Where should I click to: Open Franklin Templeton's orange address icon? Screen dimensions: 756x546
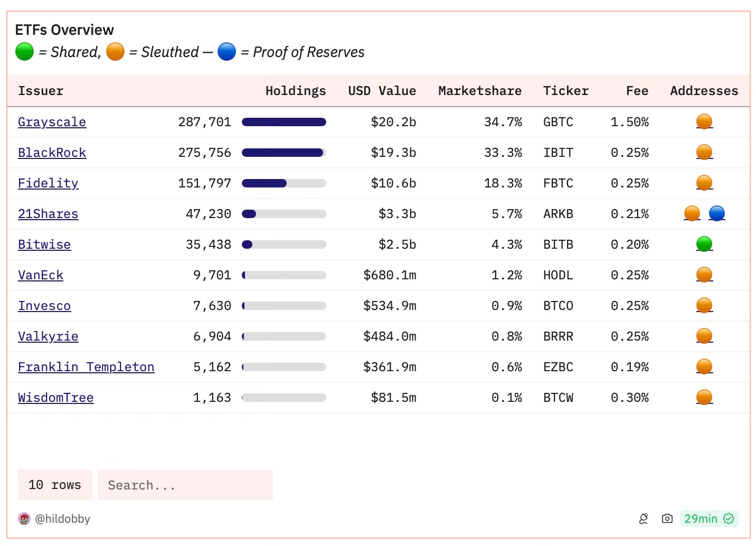coord(704,367)
